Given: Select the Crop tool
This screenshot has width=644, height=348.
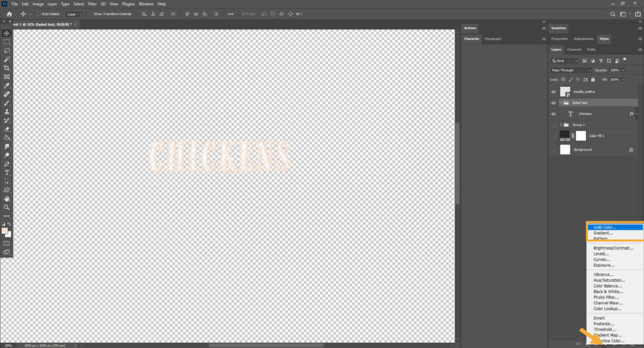Looking at the screenshot, I should coord(7,68).
